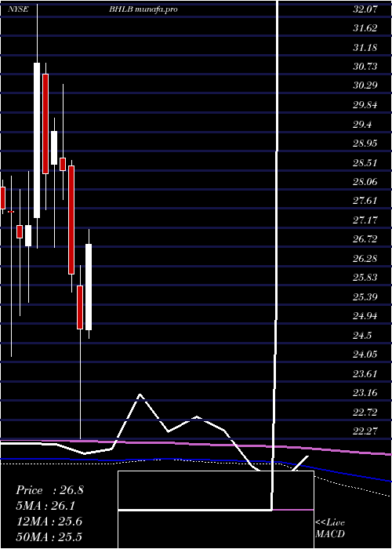This screenshot has height=549, width=392.
Task: Click the 5MA : 26.1 readout
Action: 46,506
